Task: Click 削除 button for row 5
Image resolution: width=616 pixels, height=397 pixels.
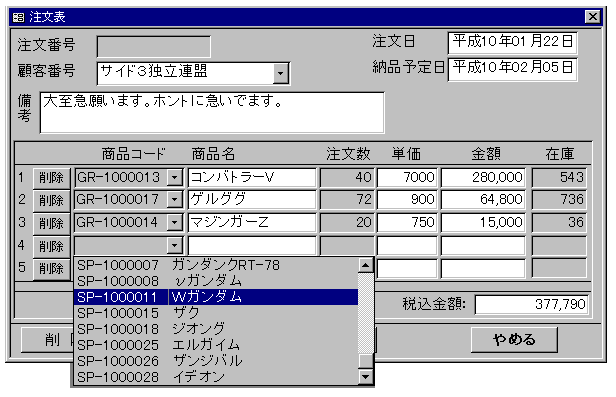Action: coord(51,269)
